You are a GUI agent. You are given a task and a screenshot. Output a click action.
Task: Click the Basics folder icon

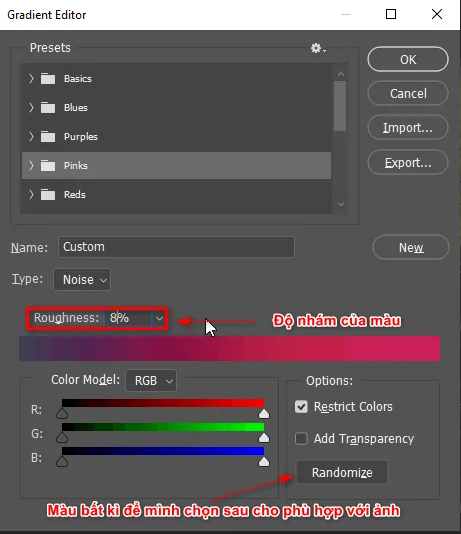pos(48,79)
